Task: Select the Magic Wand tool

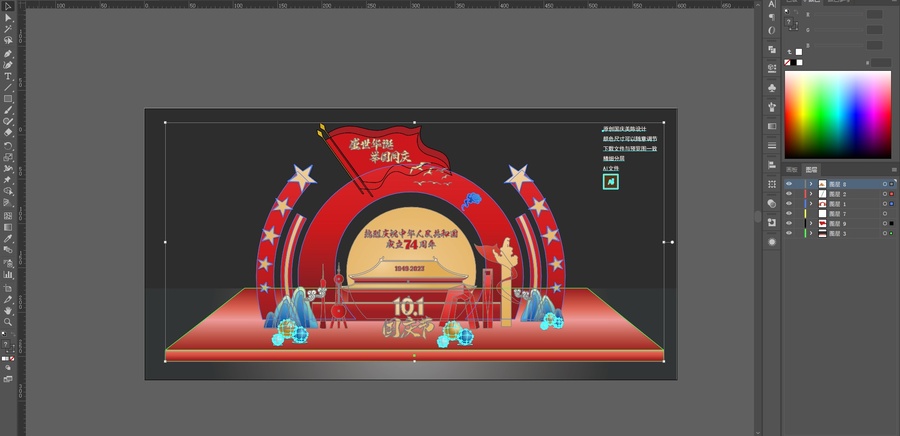Action: [x=8, y=29]
